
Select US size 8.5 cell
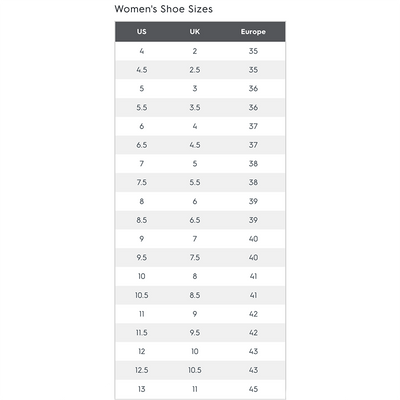142,220
